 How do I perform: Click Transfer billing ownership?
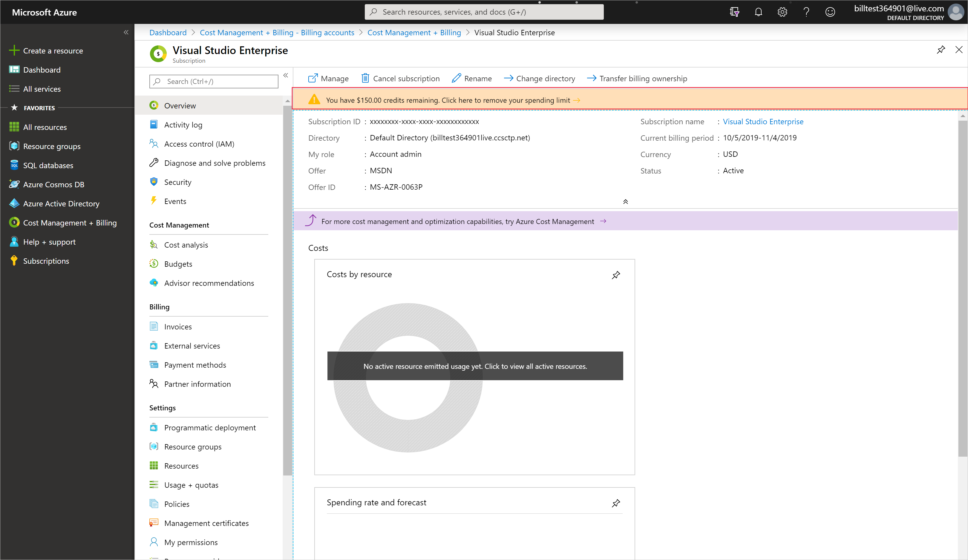coord(643,79)
